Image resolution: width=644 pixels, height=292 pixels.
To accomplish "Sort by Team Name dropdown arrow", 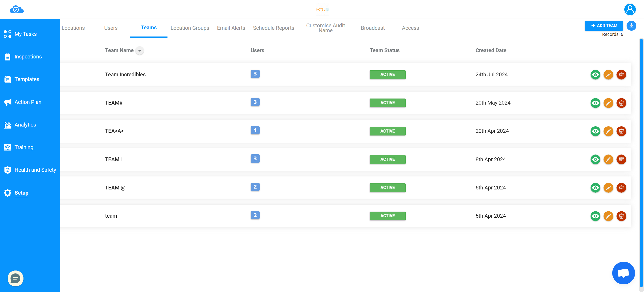I will pyautogui.click(x=140, y=51).
